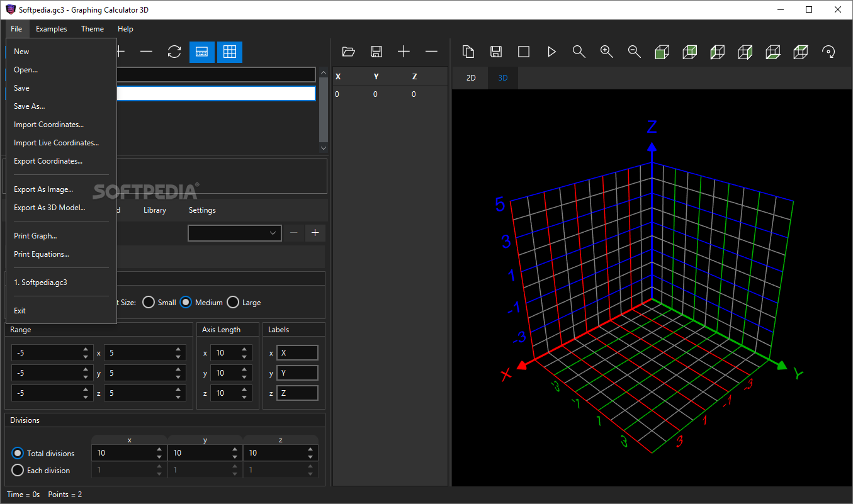Click the stop square icon
This screenshot has height=504, width=853.
coord(524,52)
